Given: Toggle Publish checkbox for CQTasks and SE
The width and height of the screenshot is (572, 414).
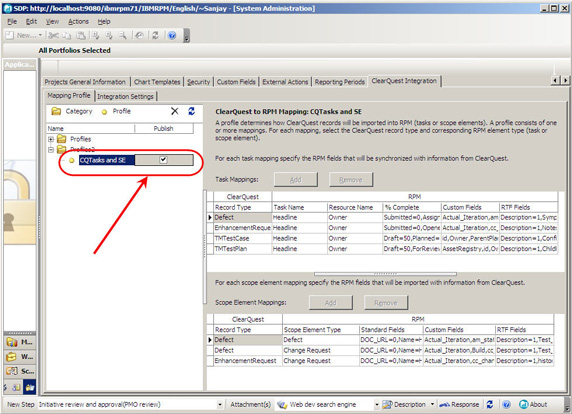Looking at the screenshot, I should pyautogui.click(x=163, y=160).
